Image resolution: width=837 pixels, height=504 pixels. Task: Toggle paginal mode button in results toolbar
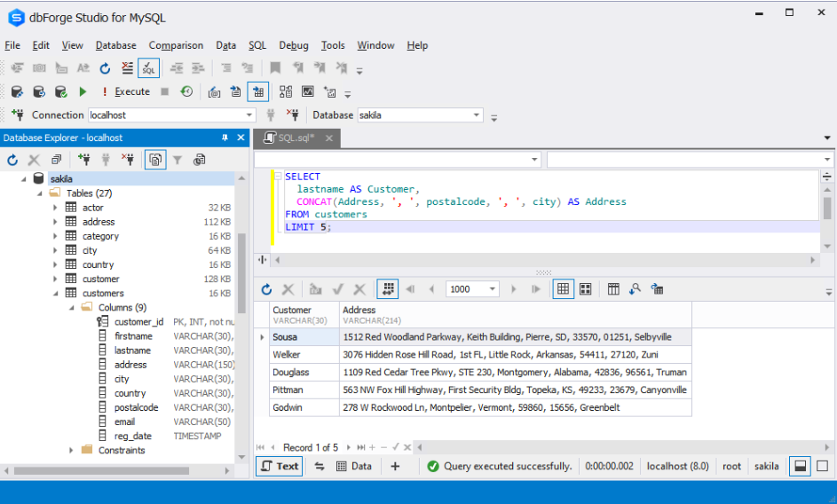click(x=388, y=289)
